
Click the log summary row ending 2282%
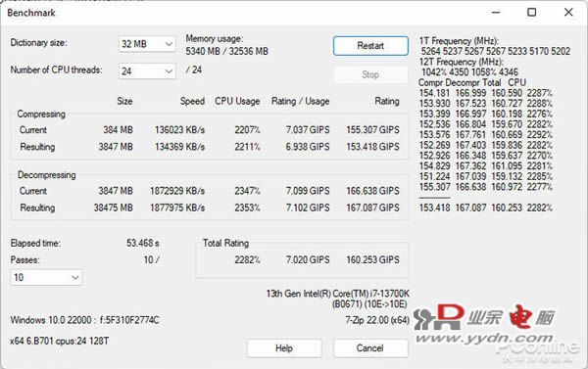coord(486,208)
